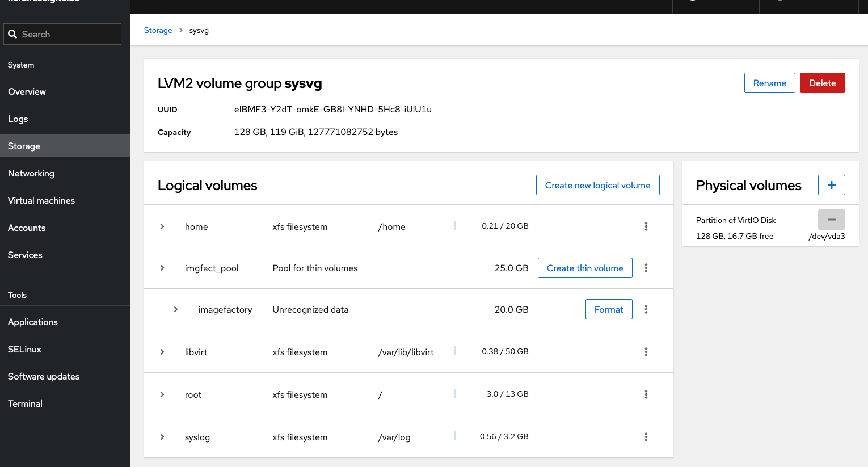Viewport: 868px width, 467px height.
Task: Click plus icon to add physical volume
Action: pyautogui.click(x=831, y=185)
